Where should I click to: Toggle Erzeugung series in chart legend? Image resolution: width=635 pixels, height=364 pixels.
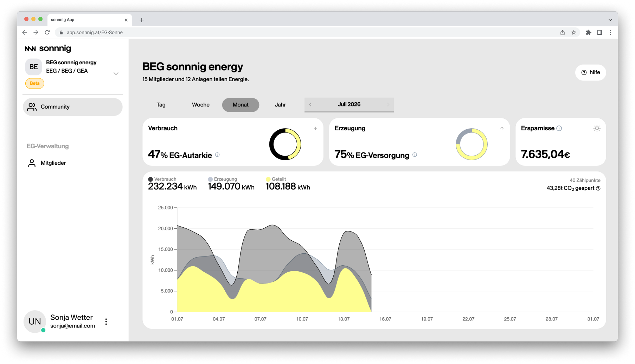click(x=222, y=179)
